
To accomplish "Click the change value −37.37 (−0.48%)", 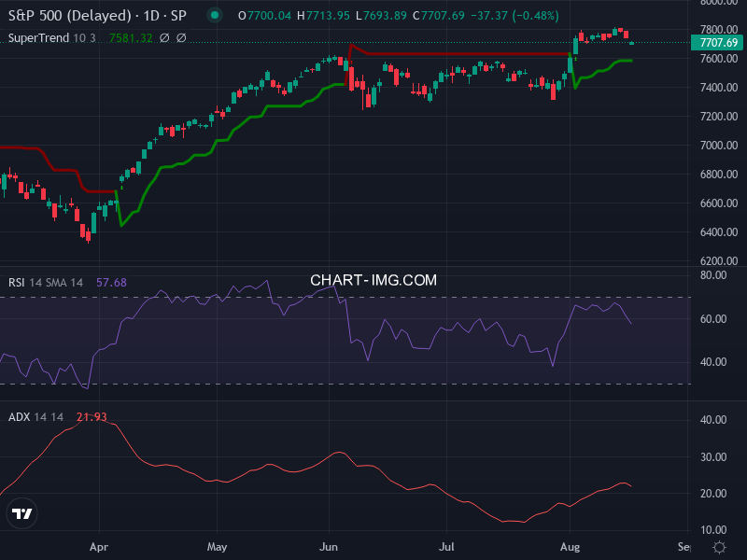I will (x=514, y=16).
